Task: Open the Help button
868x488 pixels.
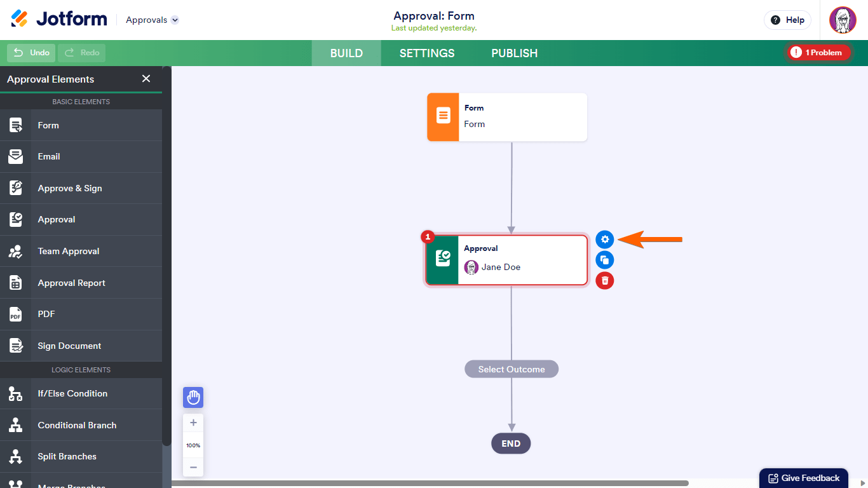Action: pyautogui.click(x=787, y=20)
